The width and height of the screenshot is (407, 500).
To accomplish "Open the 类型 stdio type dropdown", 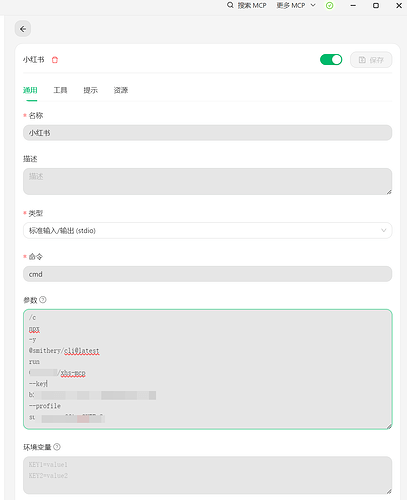I will (207, 230).
